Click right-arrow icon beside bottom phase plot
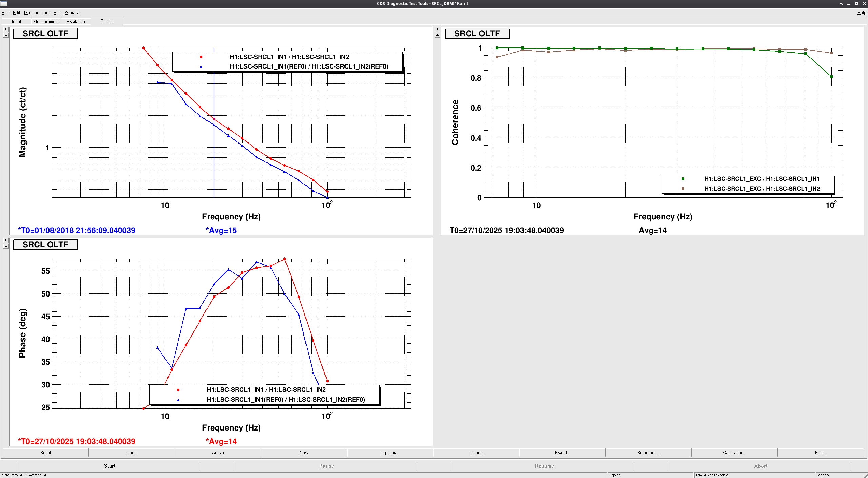Viewport: 868px width, 478px height. (x=6, y=240)
